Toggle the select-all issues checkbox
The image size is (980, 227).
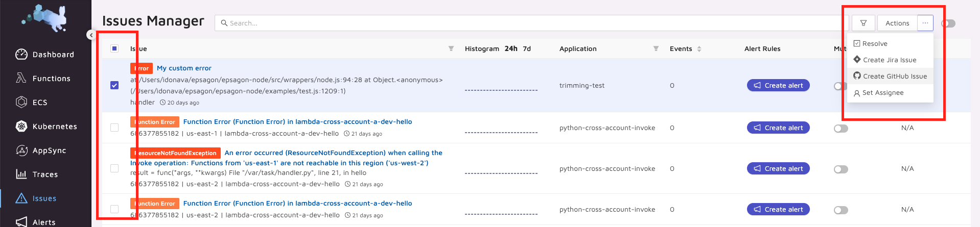point(114,48)
